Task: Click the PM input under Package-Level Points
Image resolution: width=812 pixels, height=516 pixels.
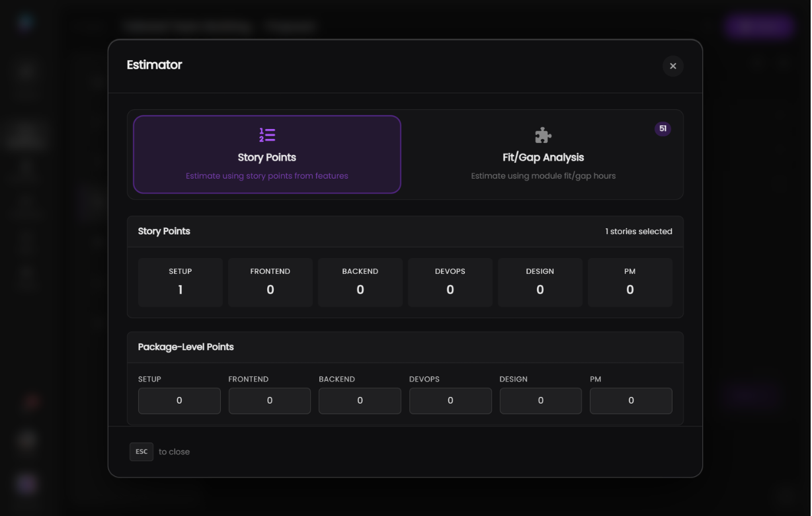Action: point(631,401)
